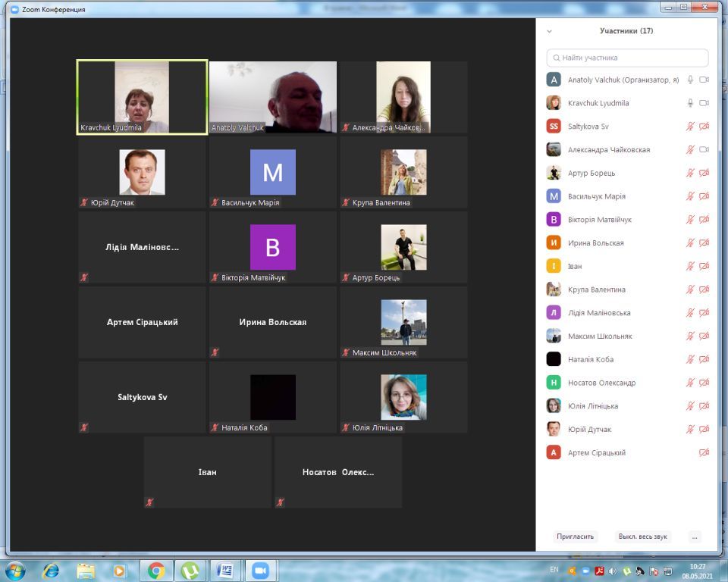The width and height of the screenshot is (728, 582).
Task: Click the Найти участника search field
Action: (627, 58)
